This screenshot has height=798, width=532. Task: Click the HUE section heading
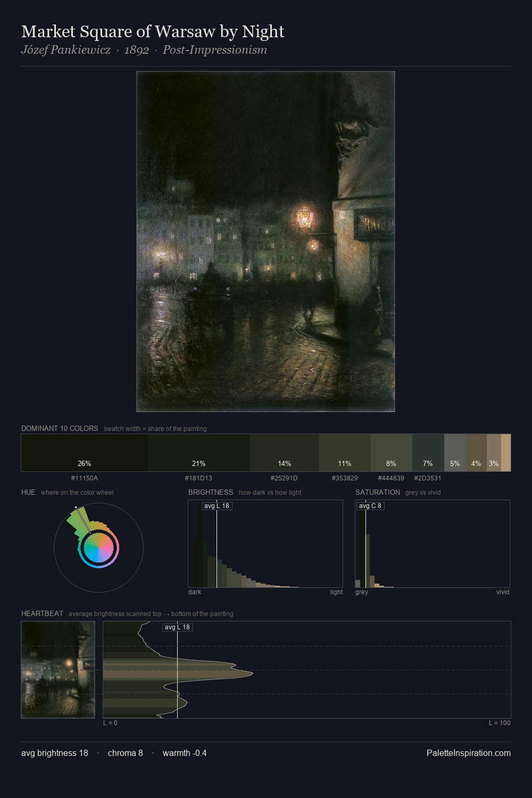pyautogui.click(x=28, y=492)
